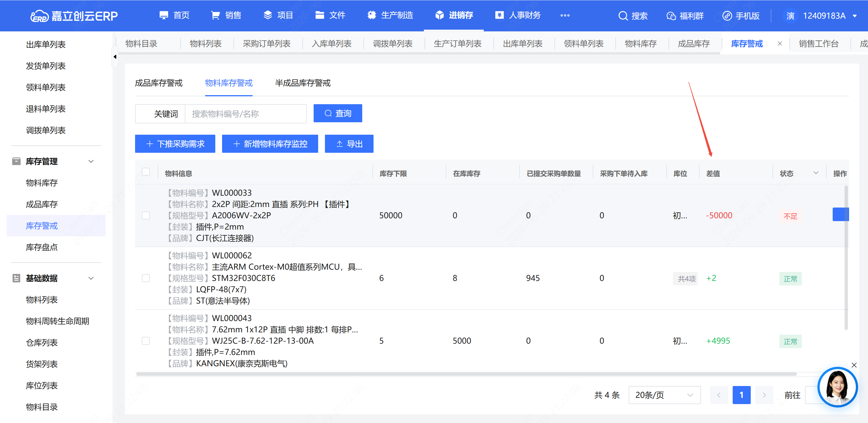The image size is (868, 423).
Task: Open the 状态 column filter dropdown
Action: (x=816, y=173)
